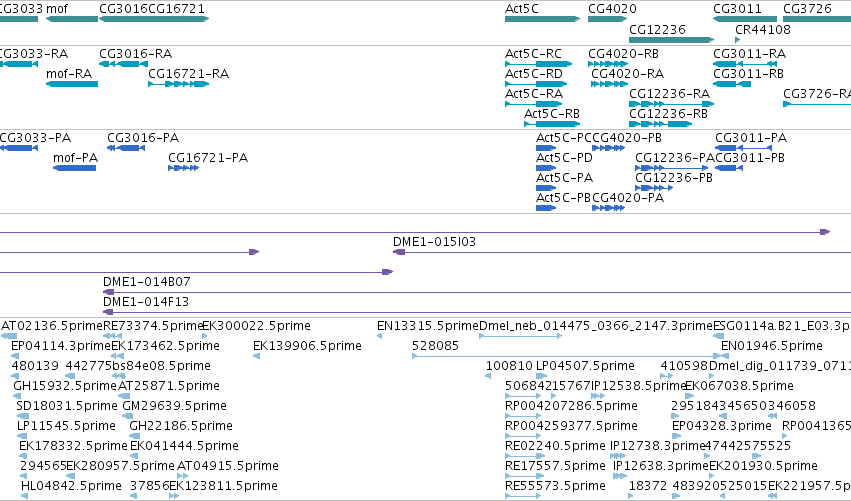
Task: Click the EN13315.5prime EST marker
Action: coord(379,336)
